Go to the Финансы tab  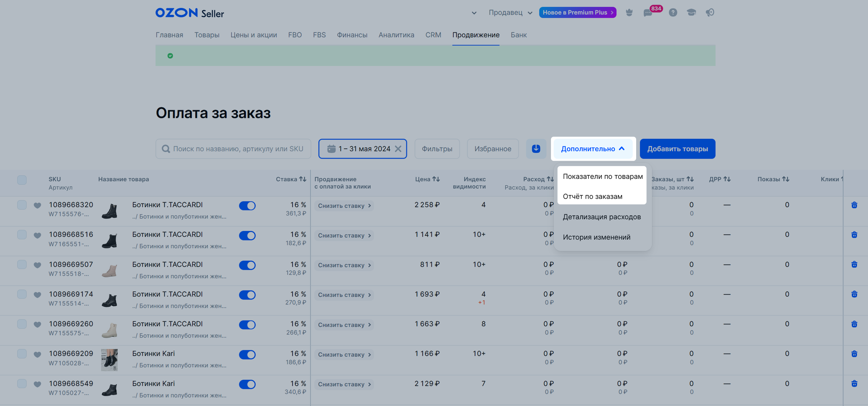pyautogui.click(x=352, y=35)
